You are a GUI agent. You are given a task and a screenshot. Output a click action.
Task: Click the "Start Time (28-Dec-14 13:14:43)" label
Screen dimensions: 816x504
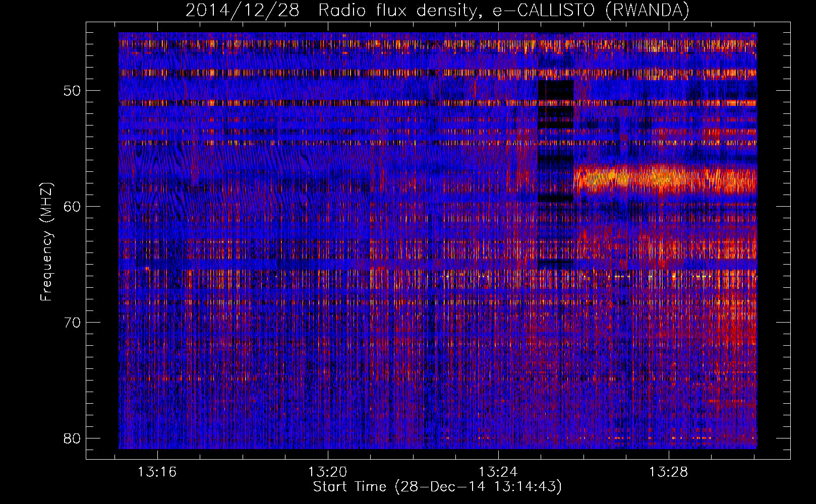click(x=437, y=487)
